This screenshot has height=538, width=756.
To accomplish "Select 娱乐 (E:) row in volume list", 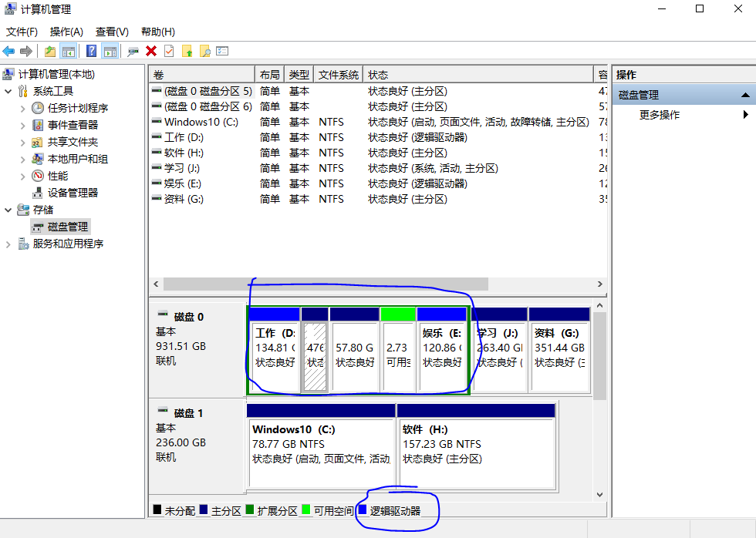I will pyautogui.click(x=378, y=183).
